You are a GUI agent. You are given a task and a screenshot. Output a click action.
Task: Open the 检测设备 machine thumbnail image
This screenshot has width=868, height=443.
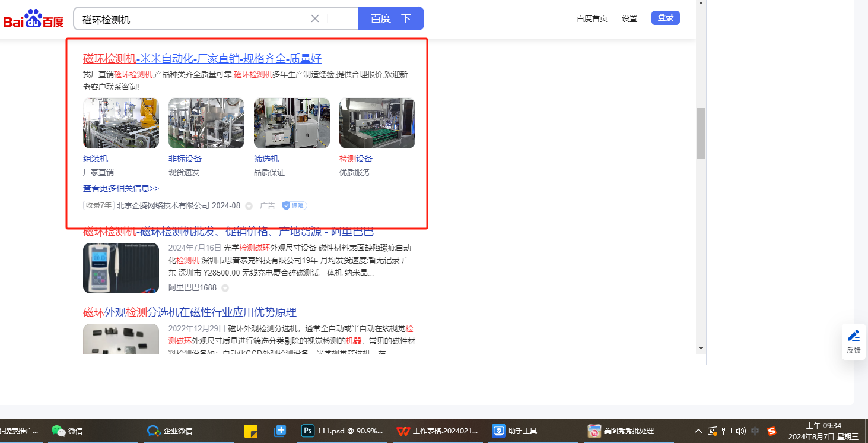tap(377, 123)
